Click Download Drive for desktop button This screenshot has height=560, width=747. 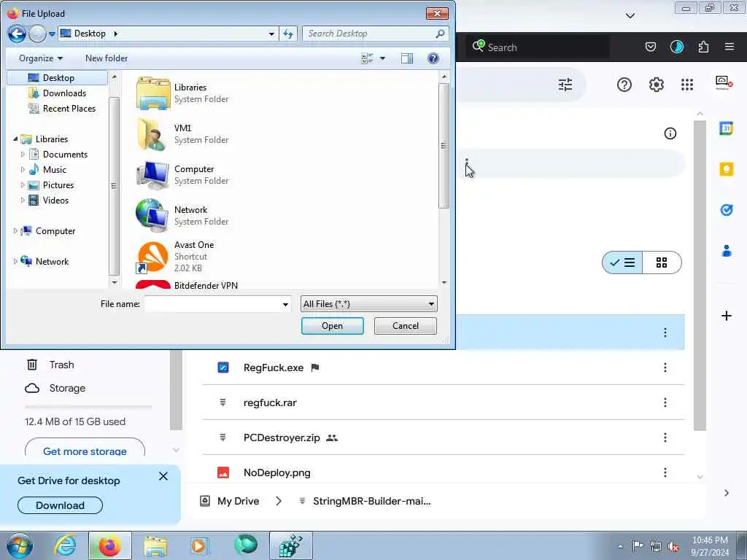tap(60, 505)
